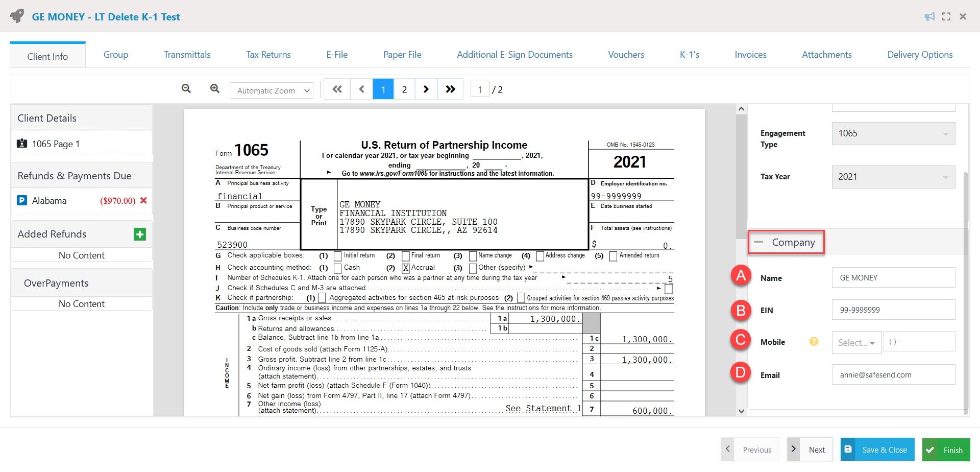
Task: Click the Finish button
Action: (946, 450)
